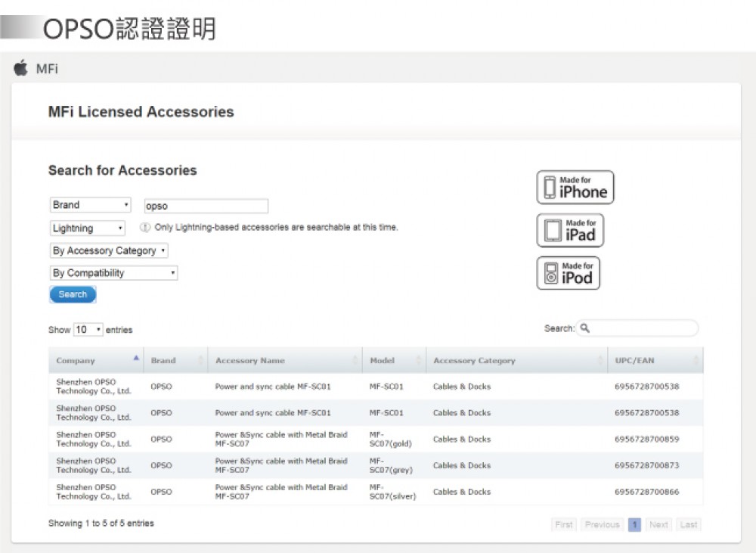Click UPC value 6956728700859
The image size is (756, 553).
[x=646, y=439]
